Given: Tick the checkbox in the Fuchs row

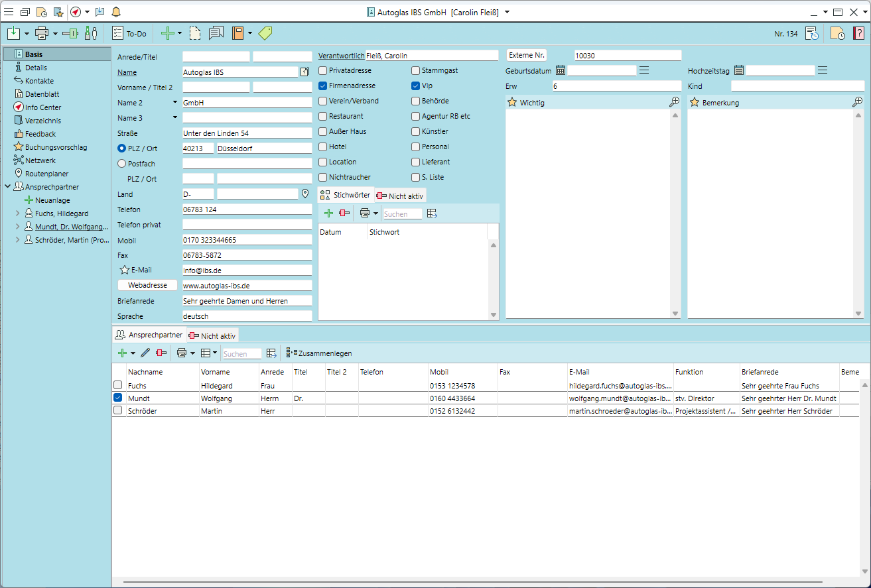Looking at the screenshot, I should [118, 385].
